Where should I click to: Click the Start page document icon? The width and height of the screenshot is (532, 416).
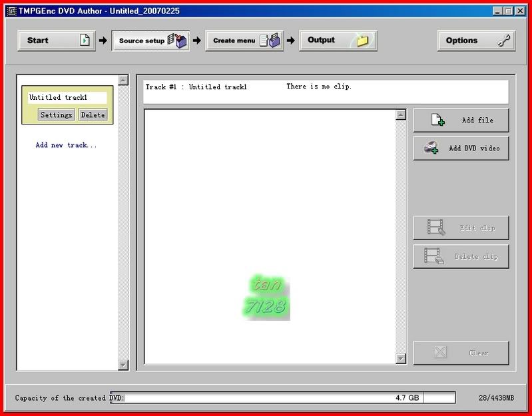[x=85, y=40]
